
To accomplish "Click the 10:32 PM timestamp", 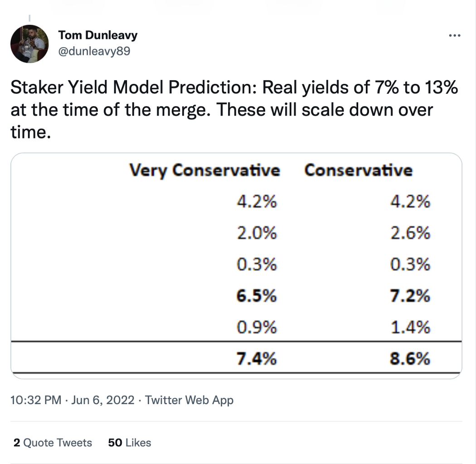I will tap(36, 400).
